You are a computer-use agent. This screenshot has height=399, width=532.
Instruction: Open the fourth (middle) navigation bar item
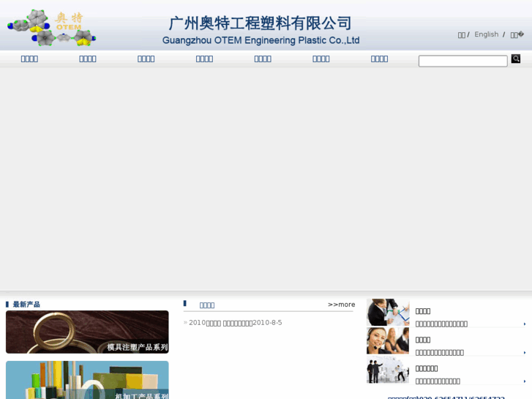tap(204, 59)
